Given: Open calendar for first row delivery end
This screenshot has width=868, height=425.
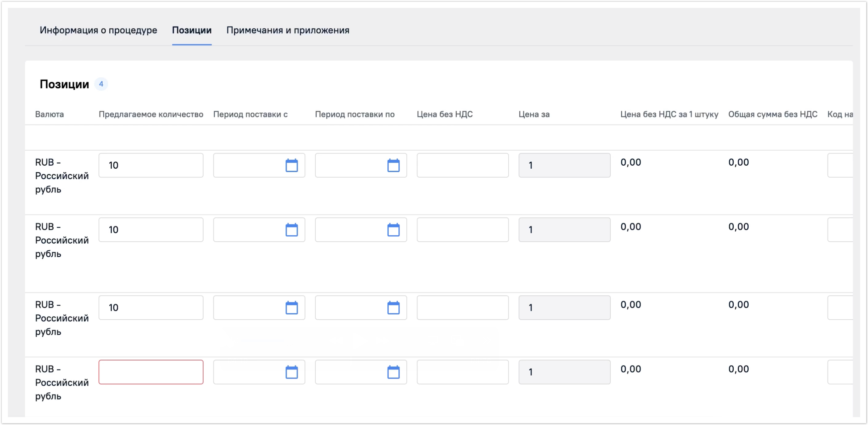Looking at the screenshot, I should click(x=393, y=165).
